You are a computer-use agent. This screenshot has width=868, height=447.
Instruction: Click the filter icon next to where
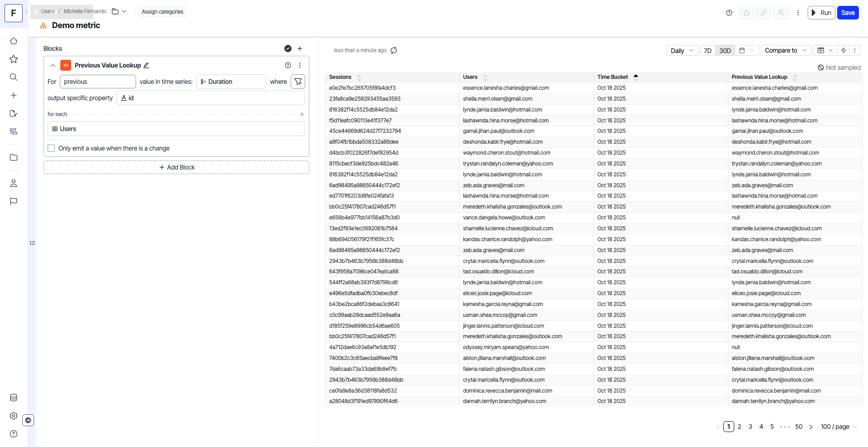coord(298,82)
